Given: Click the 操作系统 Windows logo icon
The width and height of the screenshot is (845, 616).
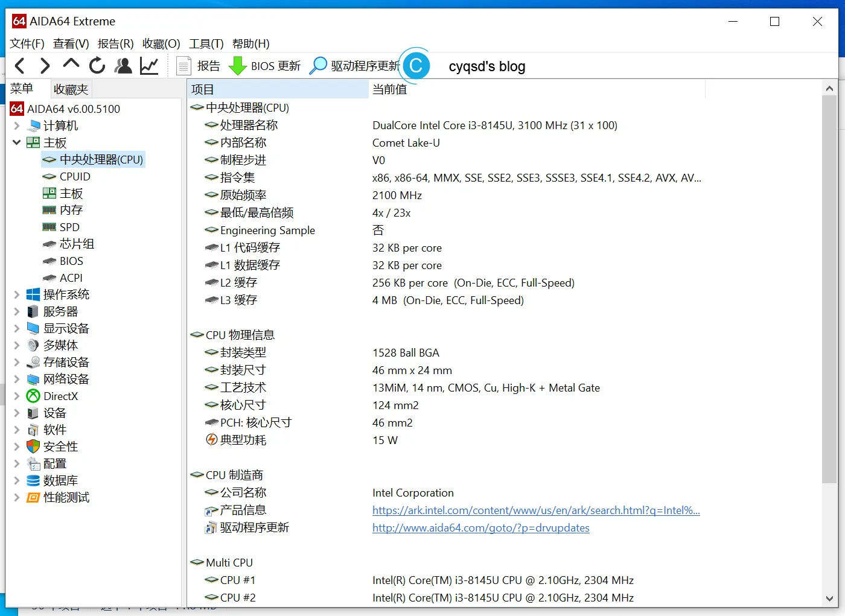Looking at the screenshot, I should [33, 294].
